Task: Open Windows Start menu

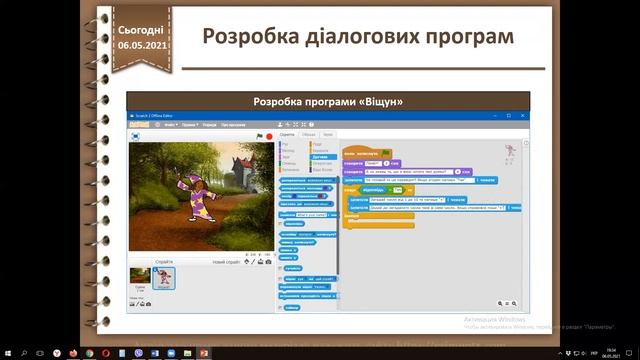Action: coord(7,353)
